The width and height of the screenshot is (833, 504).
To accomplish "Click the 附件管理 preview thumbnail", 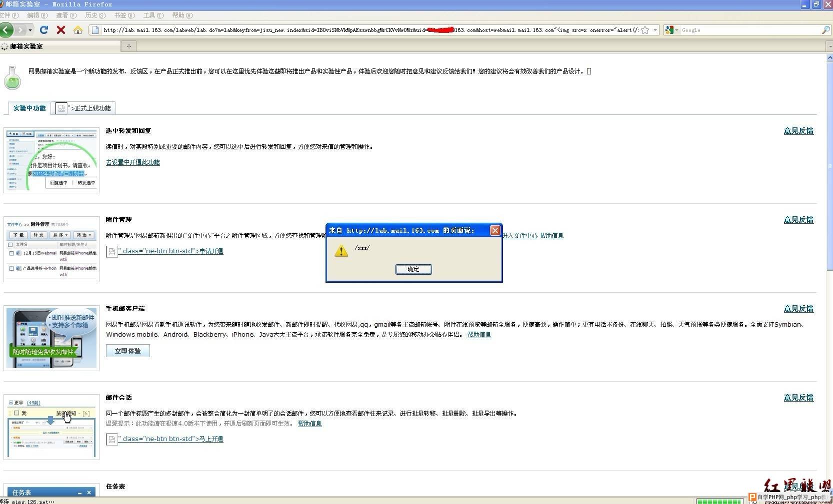I will click(x=51, y=249).
